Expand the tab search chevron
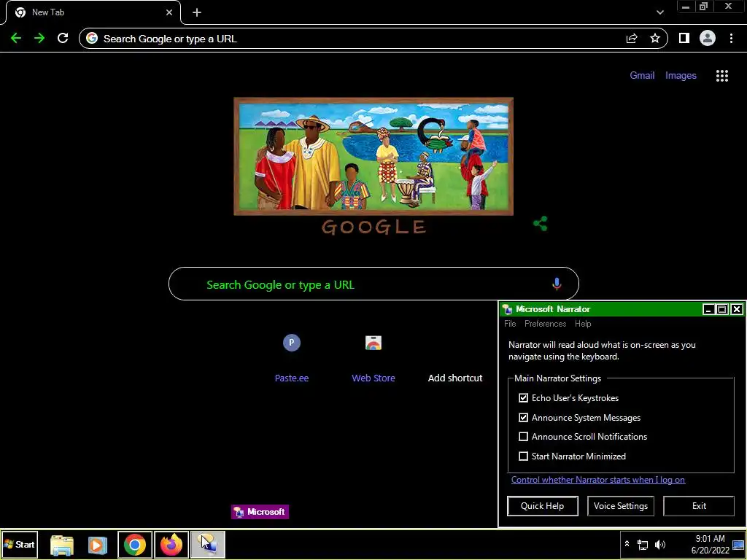The width and height of the screenshot is (747, 560). 659,12
